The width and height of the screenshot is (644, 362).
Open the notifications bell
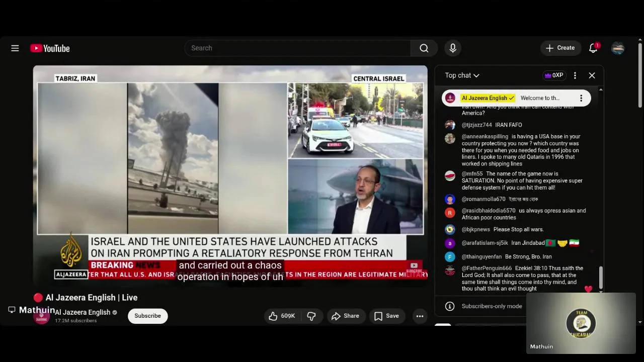(x=594, y=48)
